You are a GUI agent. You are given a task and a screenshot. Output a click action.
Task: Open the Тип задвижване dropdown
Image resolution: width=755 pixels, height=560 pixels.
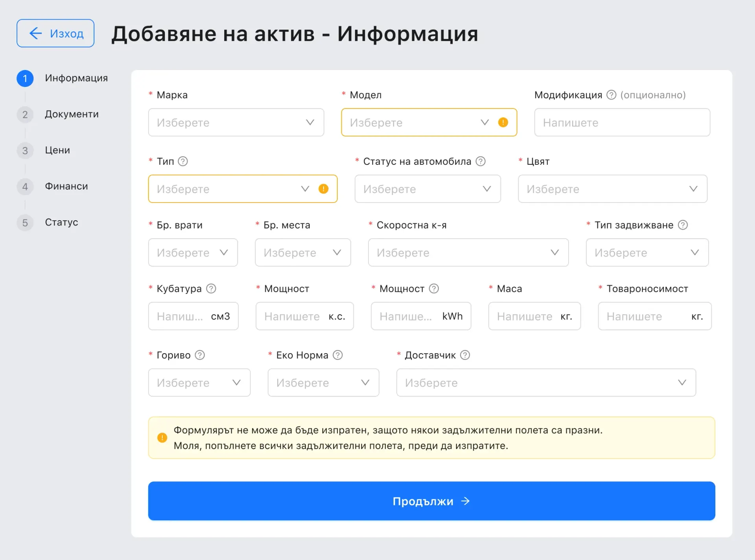point(647,252)
